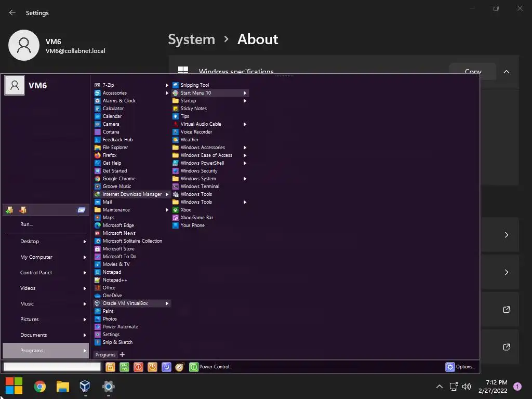This screenshot has width=532, height=399.
Task: Show hidden tray icons chevron
Action: (440, 387)
